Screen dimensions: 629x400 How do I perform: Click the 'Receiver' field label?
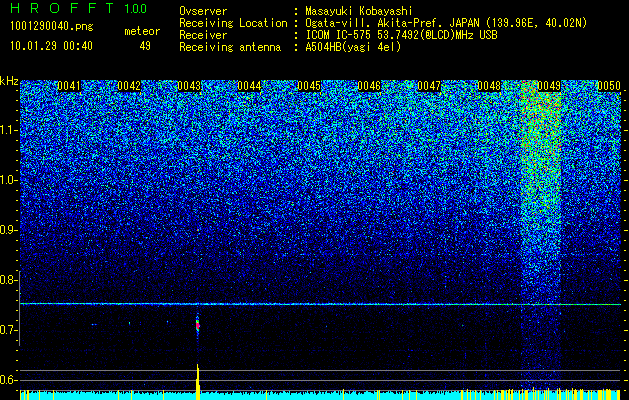tap(203, 35)
